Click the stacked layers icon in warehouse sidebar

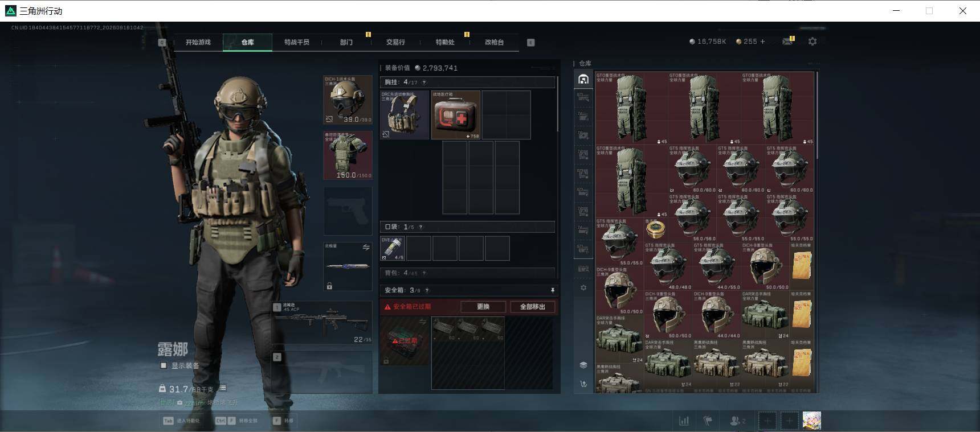[583, 365]
